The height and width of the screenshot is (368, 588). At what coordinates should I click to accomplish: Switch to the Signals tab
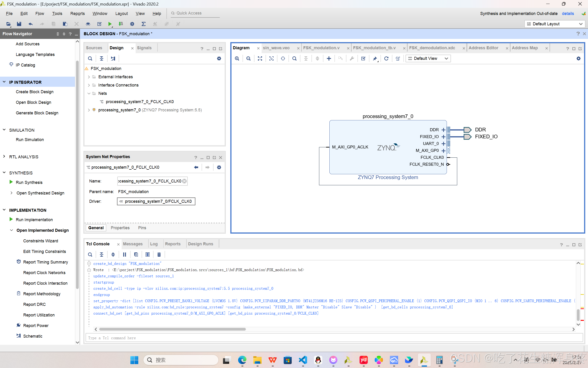point(144,48)
